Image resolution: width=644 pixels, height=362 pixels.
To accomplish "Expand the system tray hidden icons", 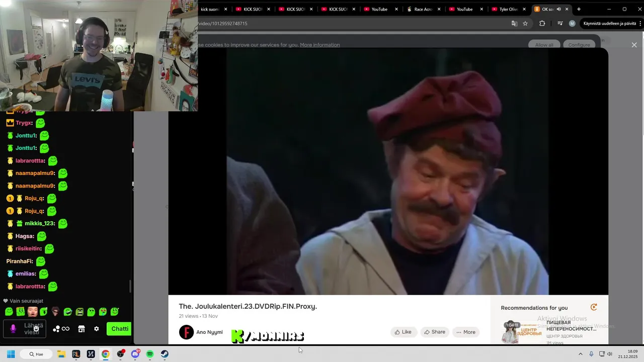I will [580, 354].
